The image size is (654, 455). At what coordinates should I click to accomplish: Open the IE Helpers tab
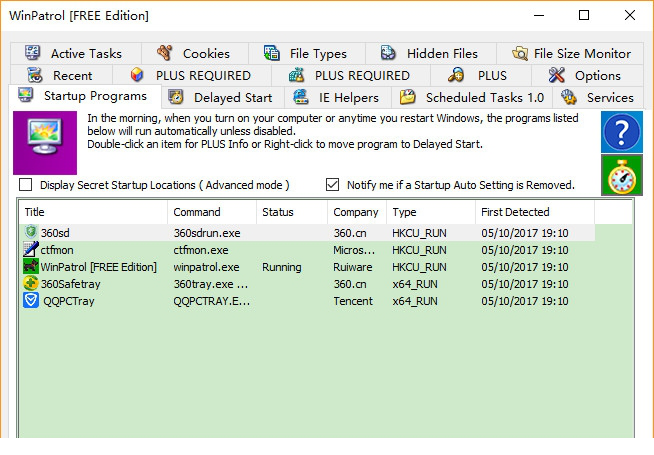[x=338, y=97]
